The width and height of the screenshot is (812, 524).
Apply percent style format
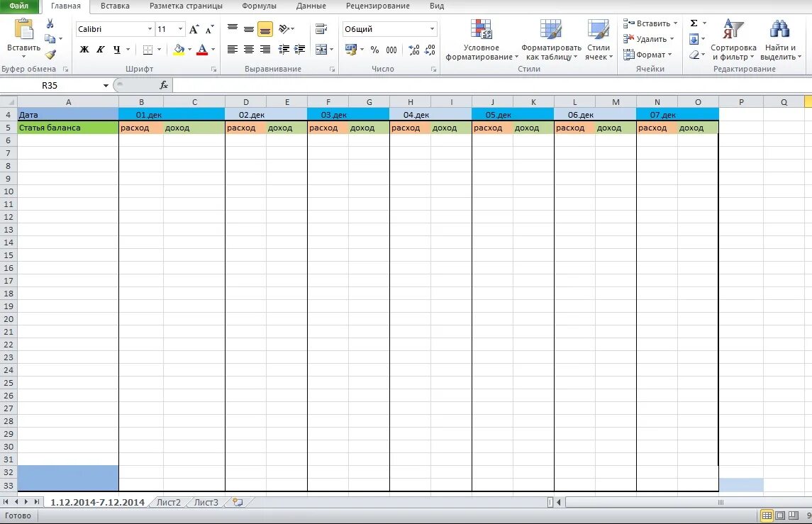tap(374, 50)
